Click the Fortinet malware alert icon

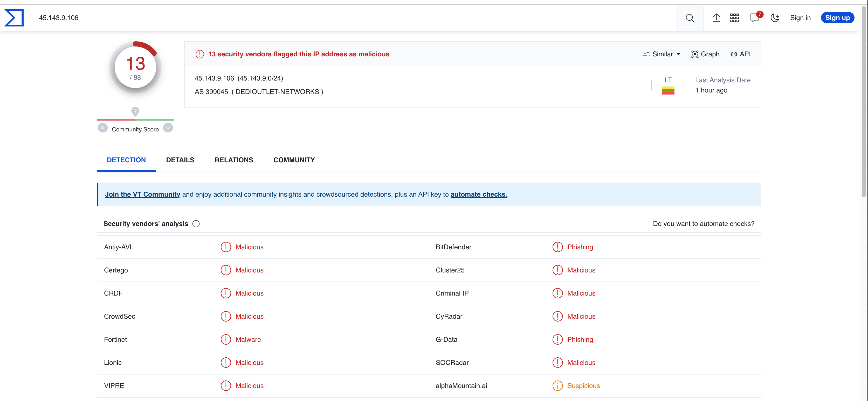(226, 340)
